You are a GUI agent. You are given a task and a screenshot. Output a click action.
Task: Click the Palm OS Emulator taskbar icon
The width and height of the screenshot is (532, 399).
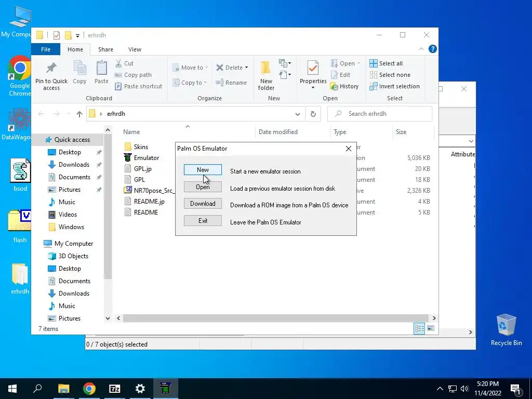tap(165, 389)
